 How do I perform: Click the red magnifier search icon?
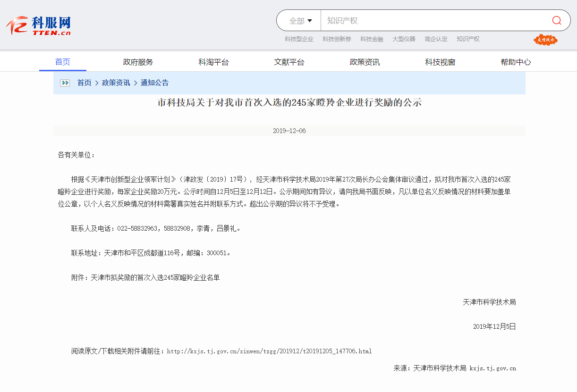pyautogui.click(x=557, y=20)
